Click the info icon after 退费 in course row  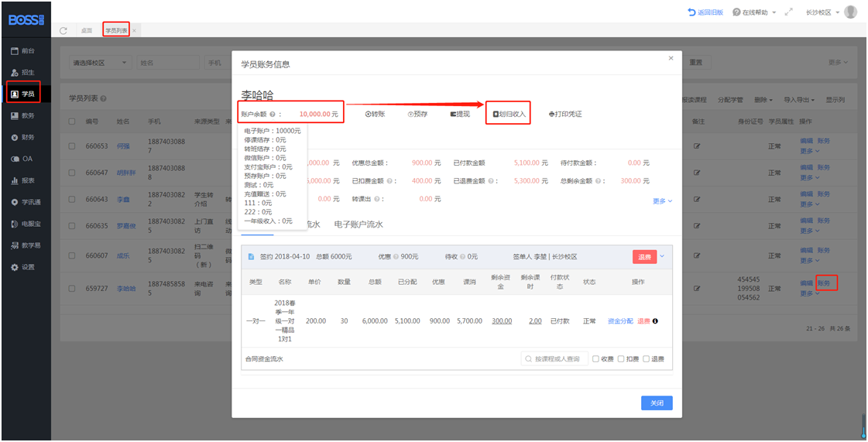click(655, 320)
